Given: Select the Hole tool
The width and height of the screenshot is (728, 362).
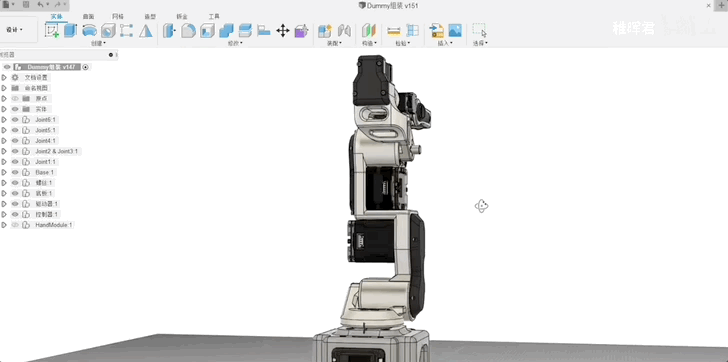Looking at the screenshot, I should (x=108, y=31).
